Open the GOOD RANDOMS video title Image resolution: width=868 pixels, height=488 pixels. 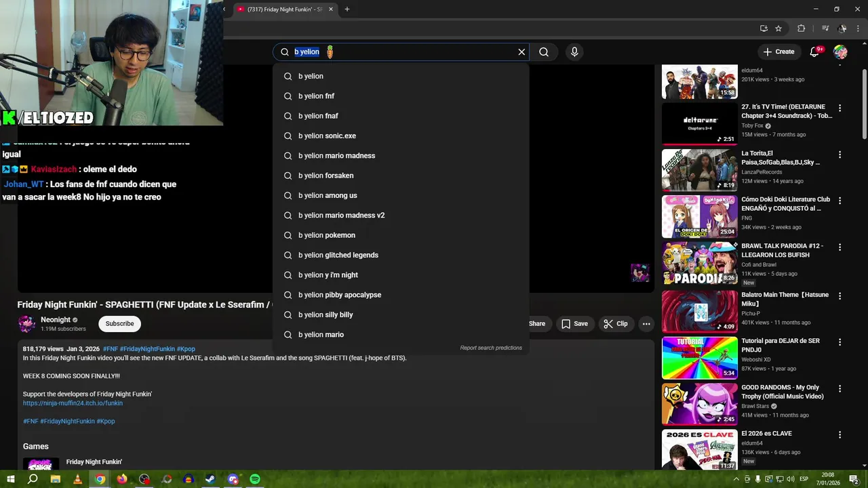coord(783,392)
